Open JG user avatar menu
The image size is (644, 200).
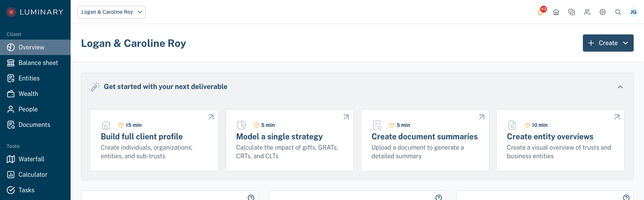(x=634, y=12)
